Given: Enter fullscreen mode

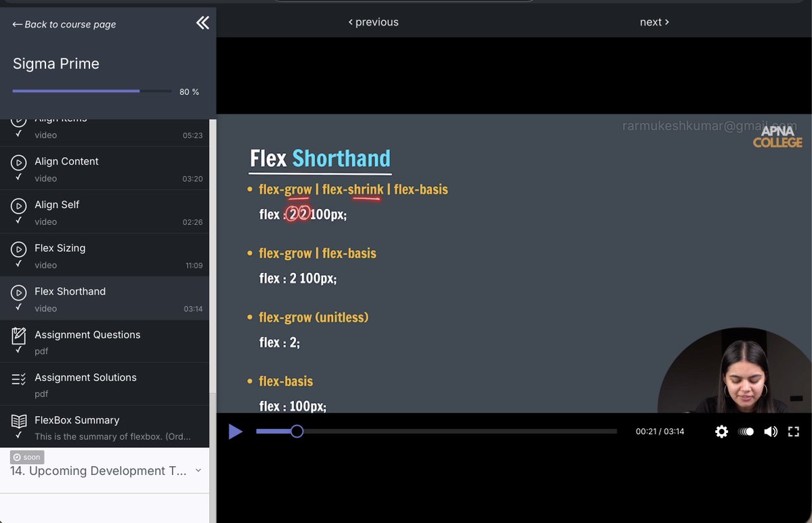Looking at the screenshot, I should [793, 432].
